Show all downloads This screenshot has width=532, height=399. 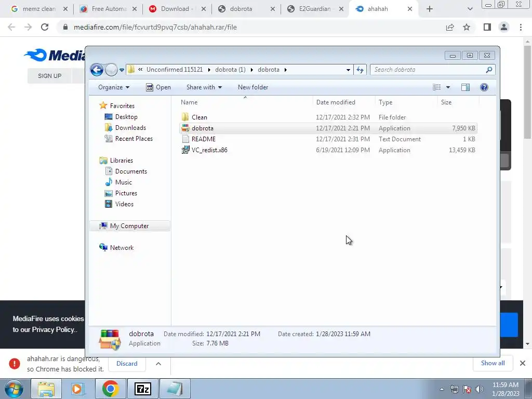[x=493, y=363]
